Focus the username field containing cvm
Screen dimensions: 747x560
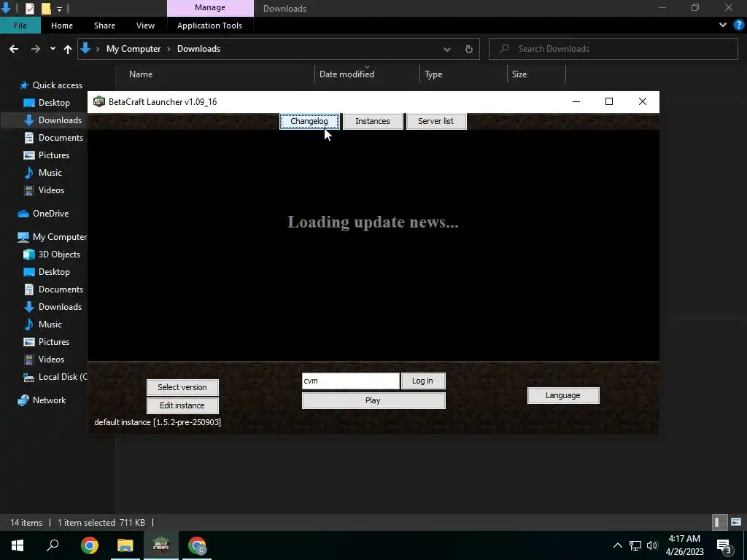(x=351, y=381)
